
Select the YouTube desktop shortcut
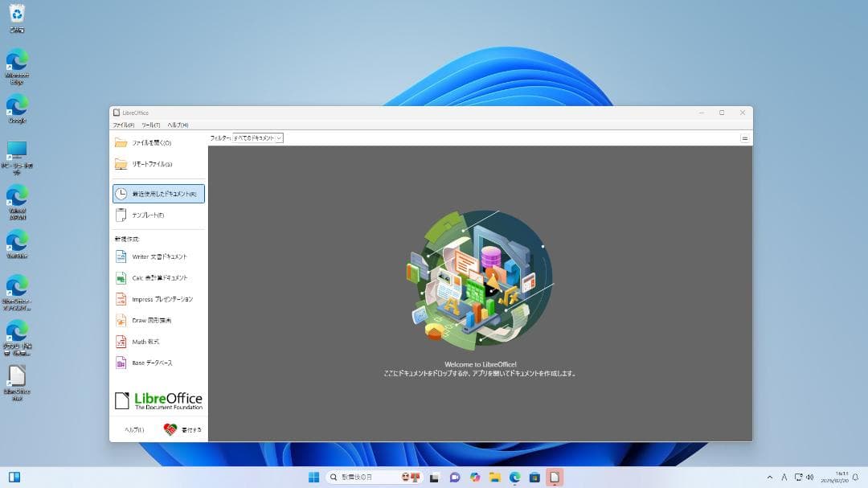(17, 244)
